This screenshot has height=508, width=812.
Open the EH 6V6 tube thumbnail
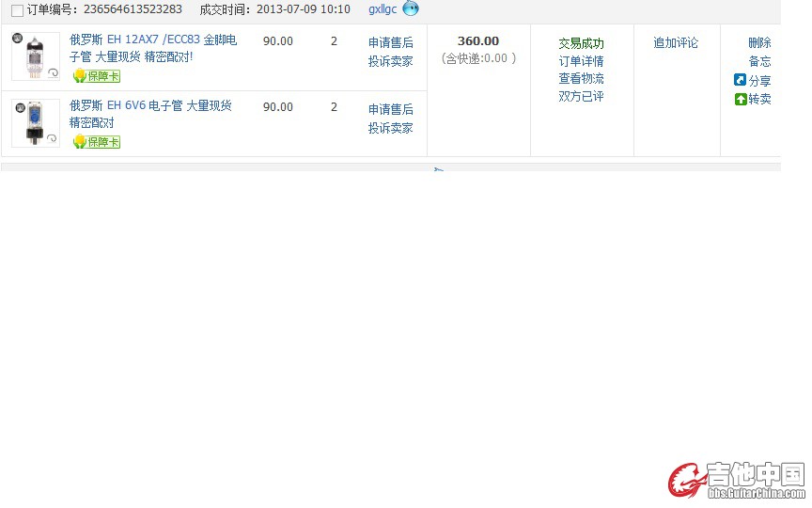pos(35,122)
